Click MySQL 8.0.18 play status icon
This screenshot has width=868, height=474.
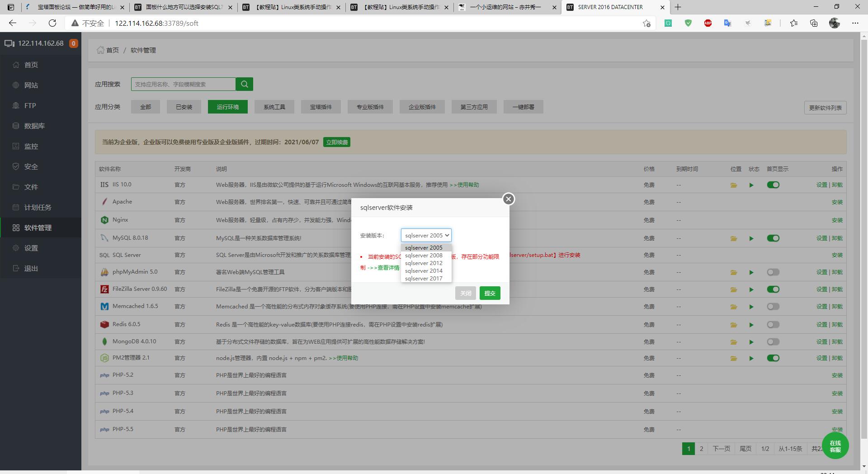751,238
